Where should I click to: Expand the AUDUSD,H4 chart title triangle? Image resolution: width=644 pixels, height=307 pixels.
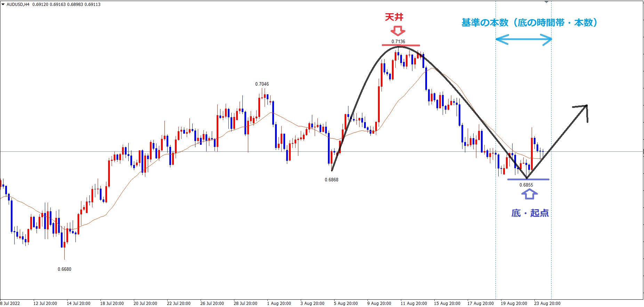[3, 5]
